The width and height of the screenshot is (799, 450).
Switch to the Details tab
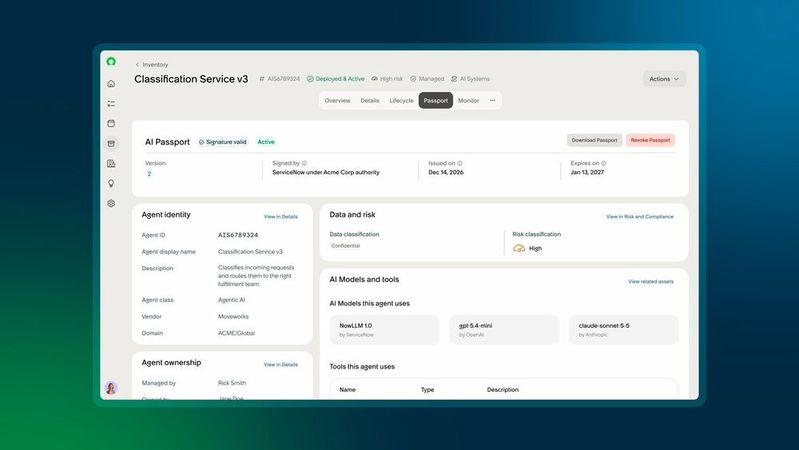(370, 100)
